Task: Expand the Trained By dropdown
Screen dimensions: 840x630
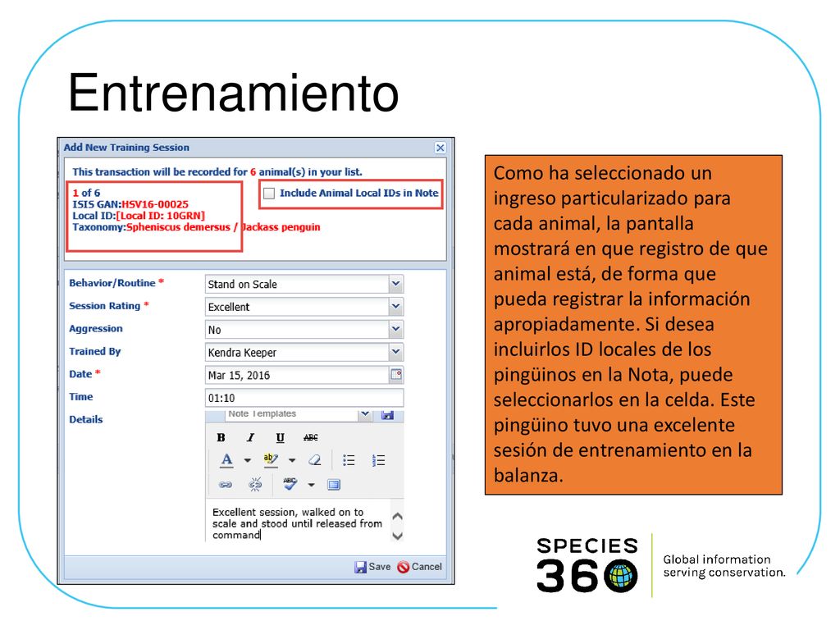Action: pos(396,352)
